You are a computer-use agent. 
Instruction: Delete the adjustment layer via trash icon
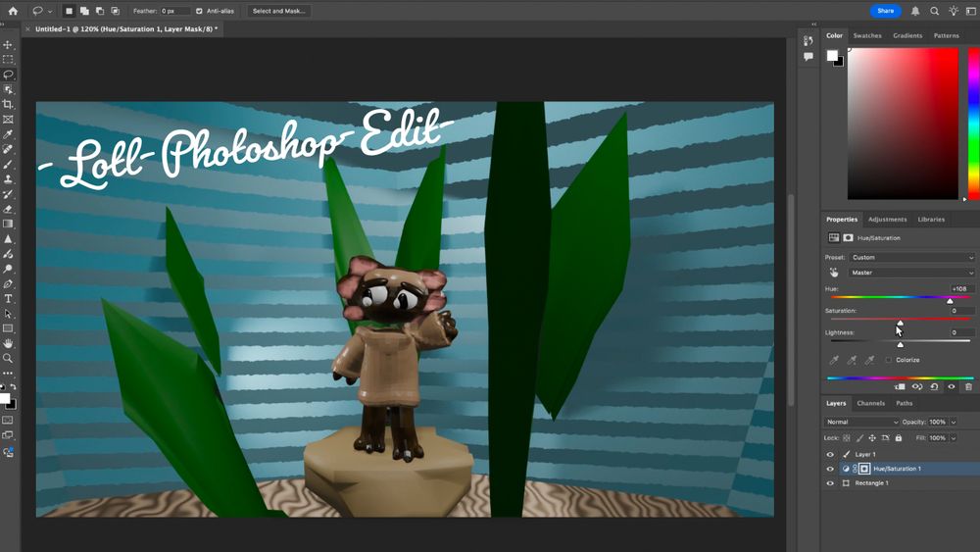coord(969,387)
